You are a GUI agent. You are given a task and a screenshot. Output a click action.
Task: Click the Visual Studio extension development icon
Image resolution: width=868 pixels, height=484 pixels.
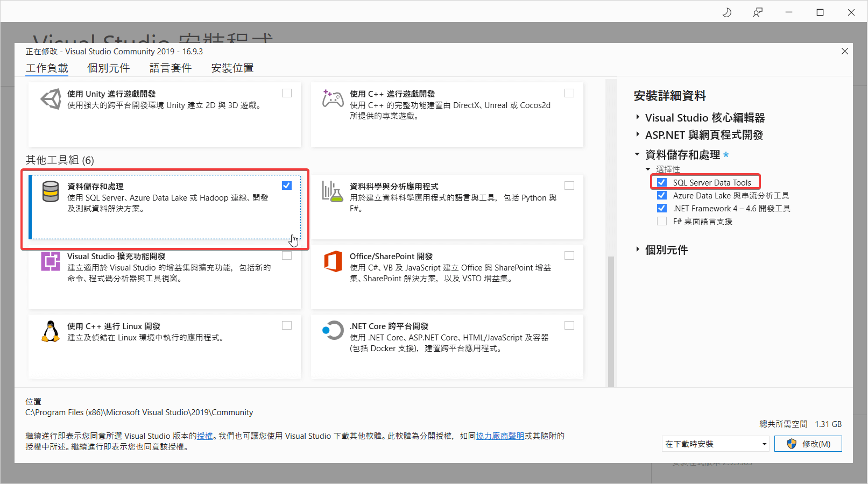(51, 261)
